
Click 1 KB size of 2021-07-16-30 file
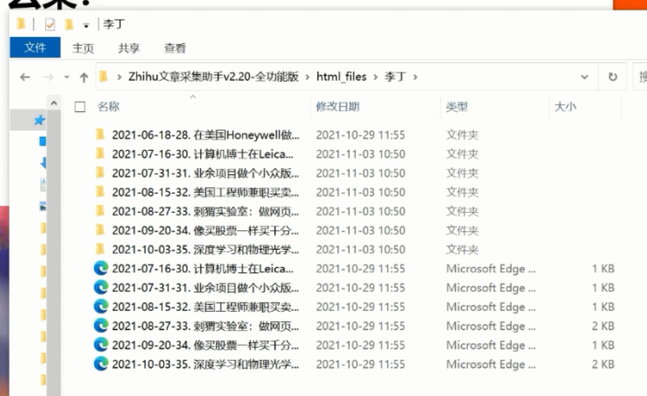tap(603, 269)
